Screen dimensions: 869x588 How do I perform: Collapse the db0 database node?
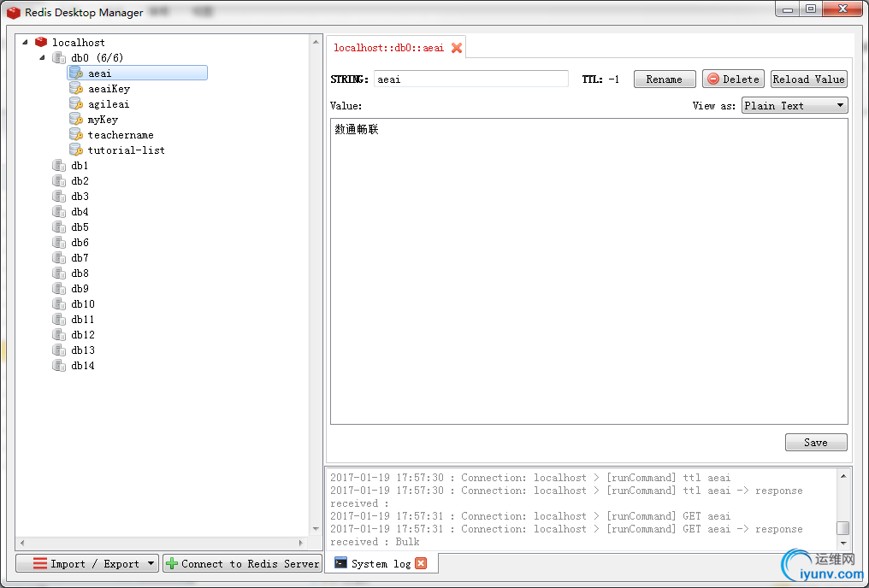pos(42,57)
